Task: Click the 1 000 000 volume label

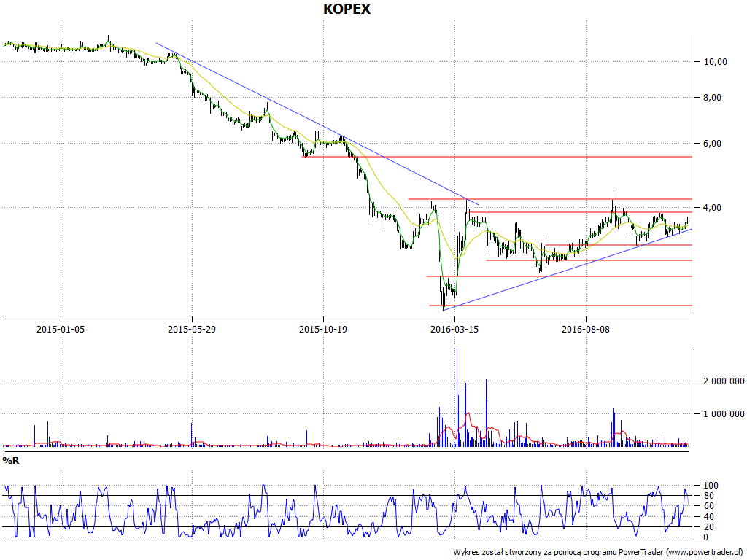Action: click(x=724, y=414)
